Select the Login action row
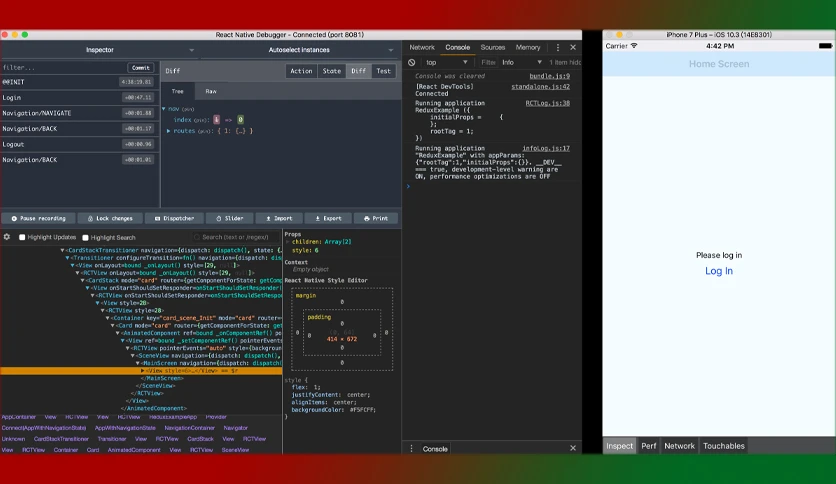The height and width of the screenshot is (484, 836). coord(79,98)
